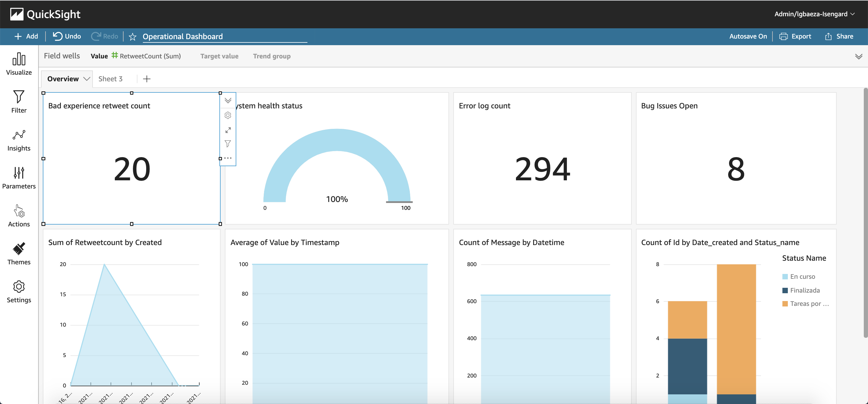Open the Actions panel
The width and height of the screenshot is (868, 404).
coord(19,216)
